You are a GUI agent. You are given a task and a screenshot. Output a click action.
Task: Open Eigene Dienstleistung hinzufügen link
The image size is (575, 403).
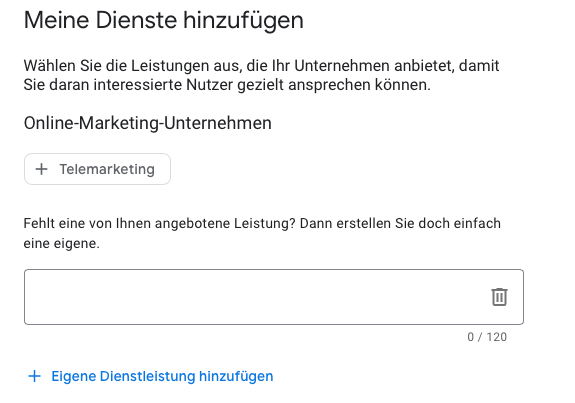(150, 376)
